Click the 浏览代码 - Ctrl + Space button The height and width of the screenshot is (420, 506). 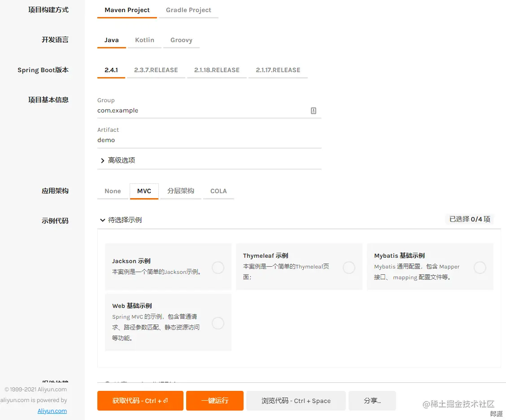[x=296, y=401]
